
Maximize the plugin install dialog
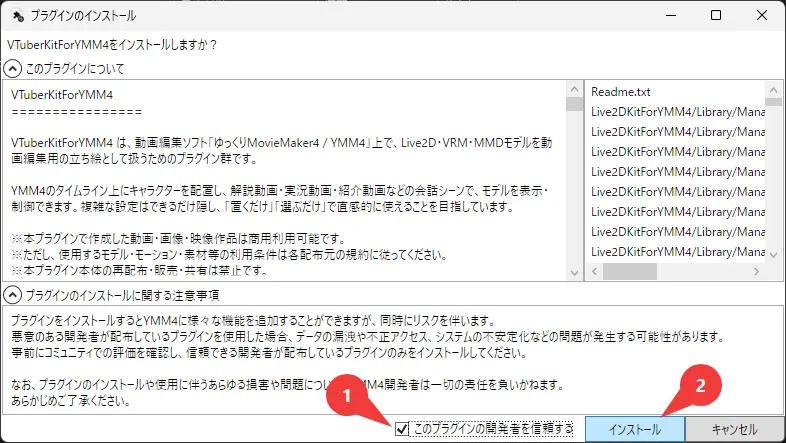tap(716, 16)
